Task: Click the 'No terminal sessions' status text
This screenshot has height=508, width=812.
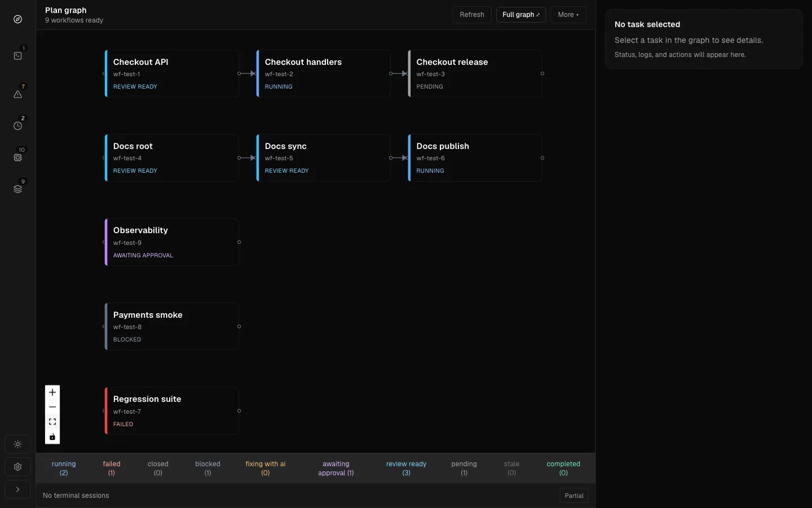Action: click(76, 496)
